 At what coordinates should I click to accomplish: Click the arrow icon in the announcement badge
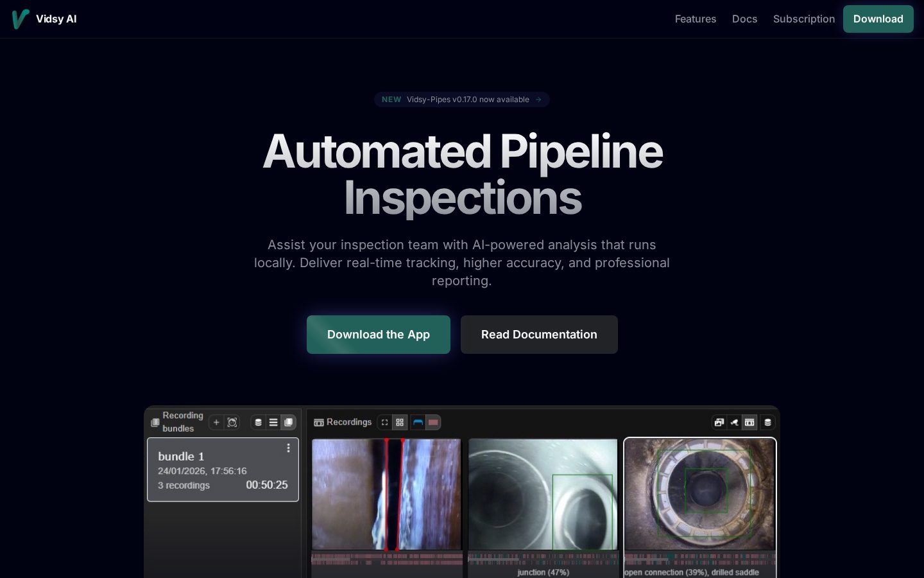coord(538,100)
